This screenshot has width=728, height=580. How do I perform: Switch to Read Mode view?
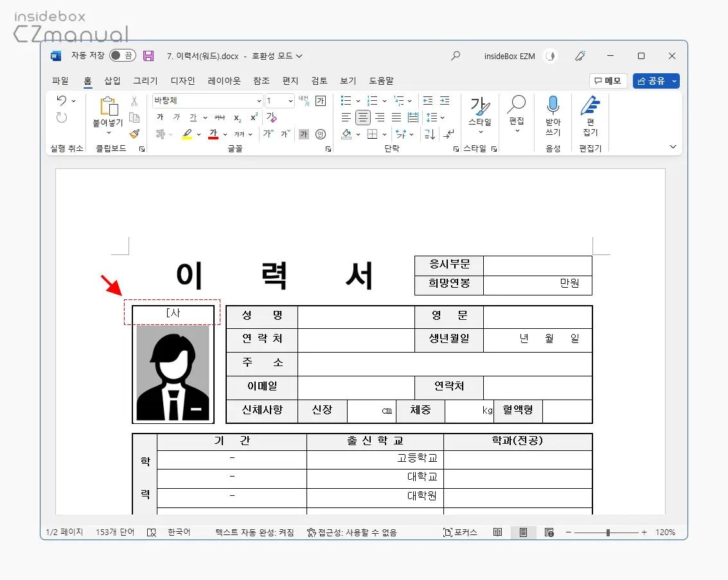coord(498,532)
